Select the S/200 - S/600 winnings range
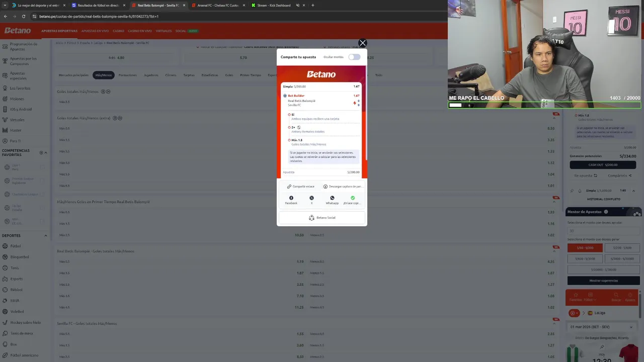 click(622, 248)
